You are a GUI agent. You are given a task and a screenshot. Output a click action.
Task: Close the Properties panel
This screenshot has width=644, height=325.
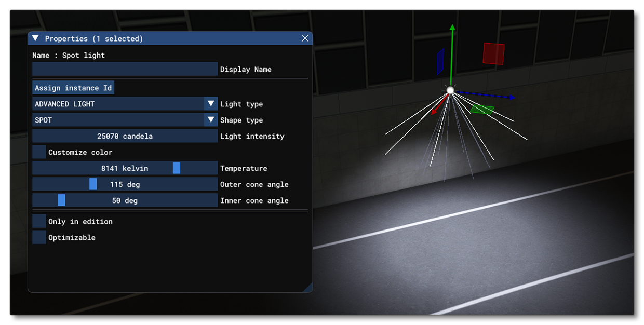[305, 38]
